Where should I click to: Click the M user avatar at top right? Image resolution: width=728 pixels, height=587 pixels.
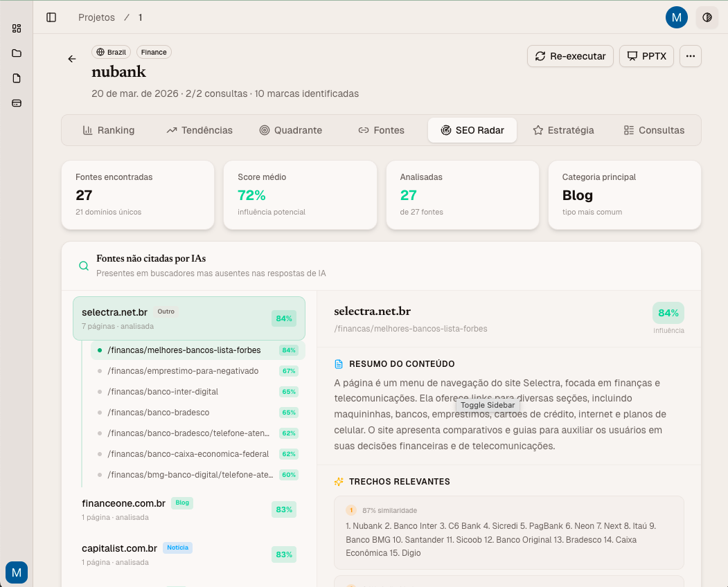(x=676, y=17)
